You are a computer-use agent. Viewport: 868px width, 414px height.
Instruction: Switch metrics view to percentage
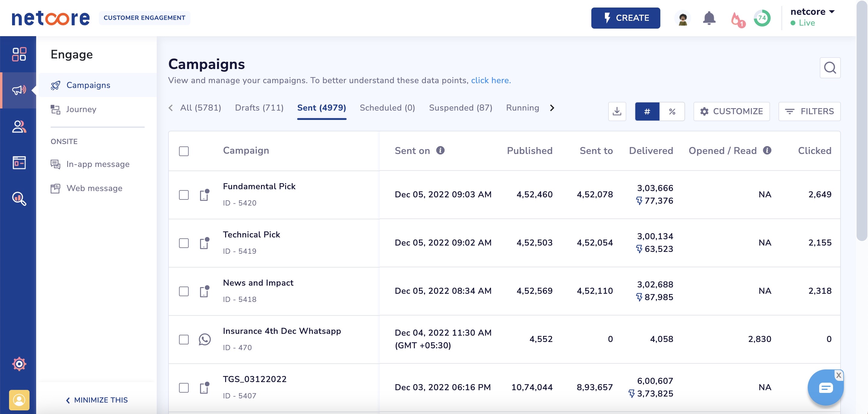coord(672,111)
